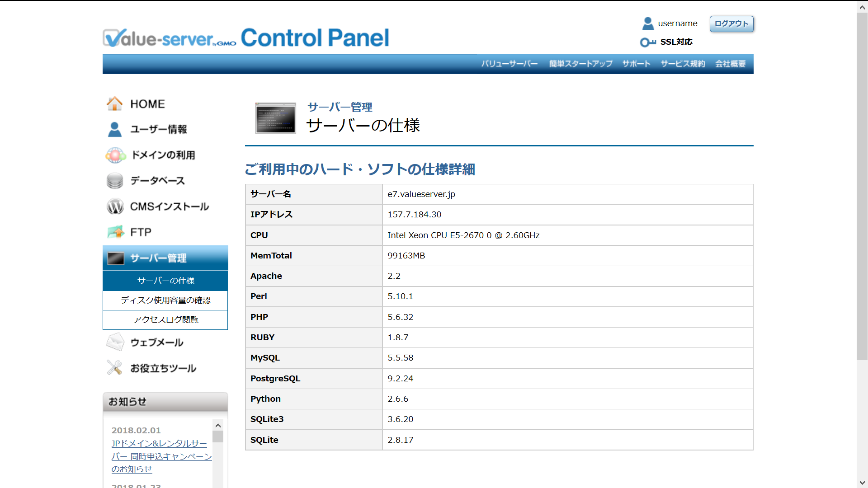This screenshot has height=488, width=868.
Task: Open the ユーザー情報 person icon
Action: [115, 129]
